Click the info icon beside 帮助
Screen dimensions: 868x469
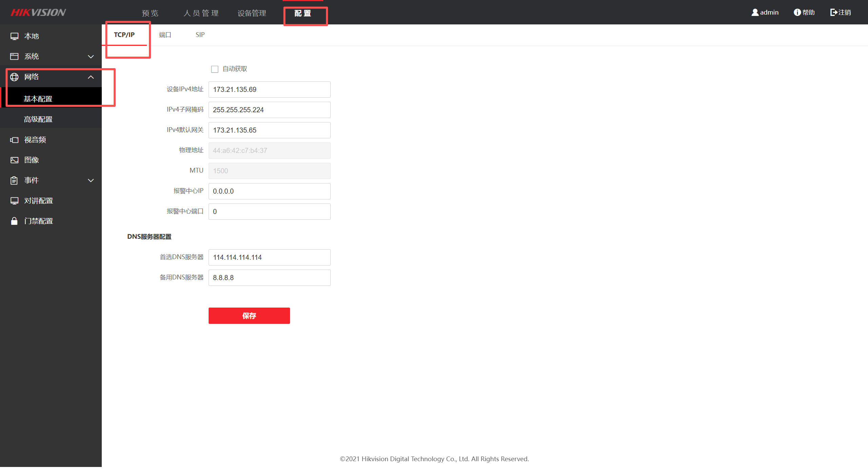tap(797, 13)
